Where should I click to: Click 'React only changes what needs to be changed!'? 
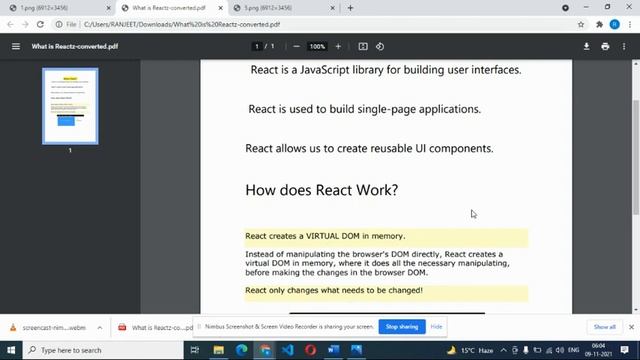point(334,290)
